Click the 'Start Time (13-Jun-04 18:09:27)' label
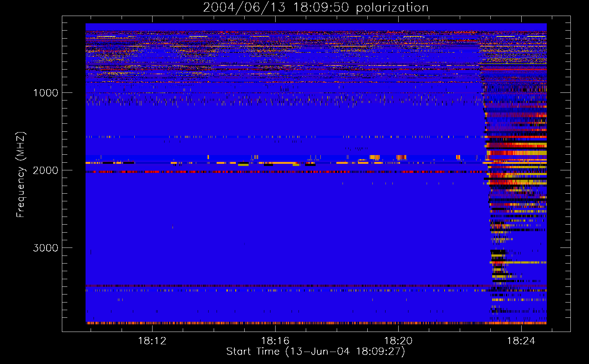The image size is (589, 364). coord(316,352)
